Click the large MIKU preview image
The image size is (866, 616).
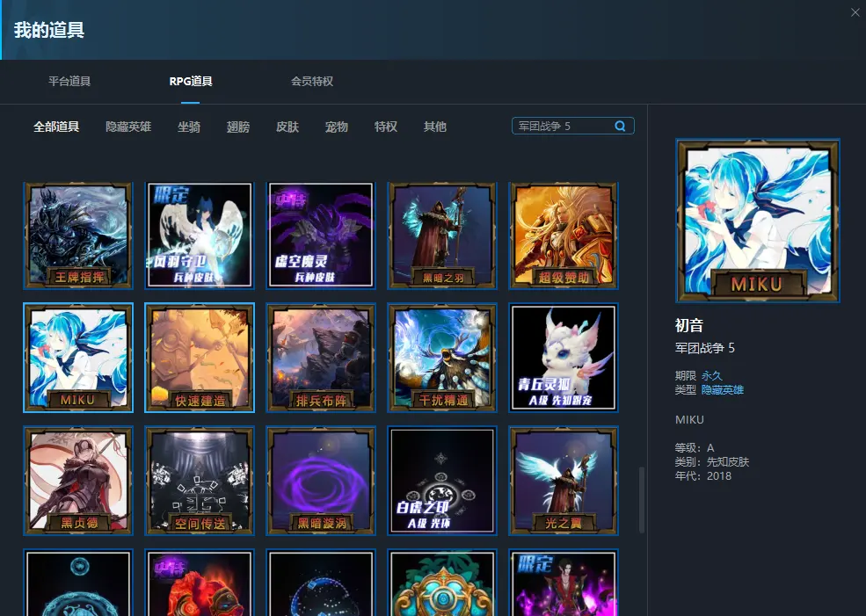pyautogui.click(x=758, y=221)
